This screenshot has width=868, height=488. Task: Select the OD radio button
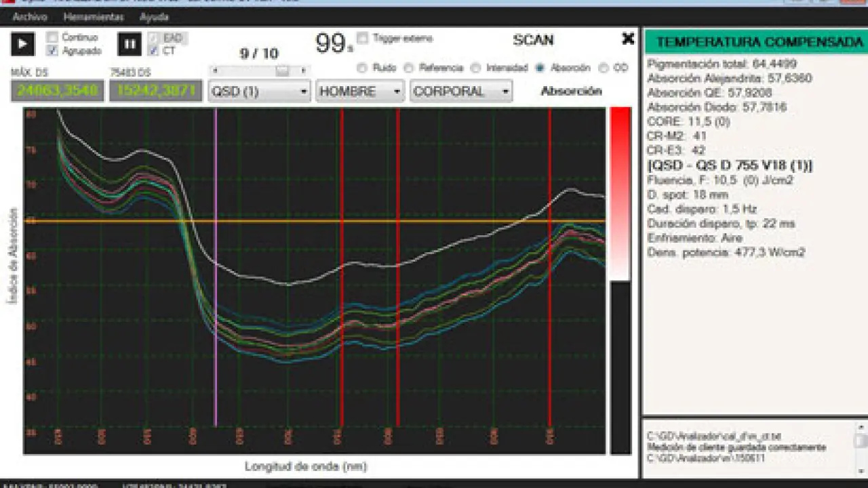(603, 68)
